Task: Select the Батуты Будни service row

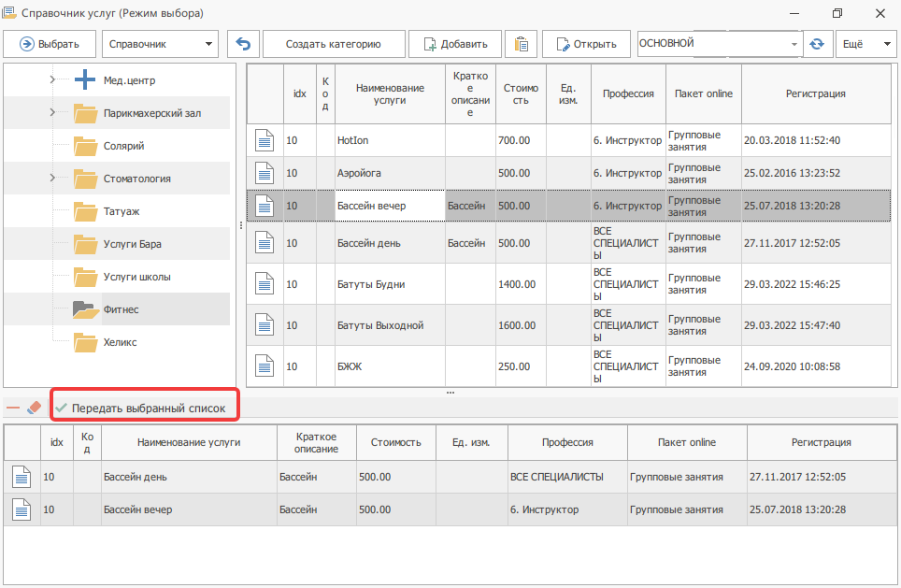Action: pyautogui.click(x=569, y=284)
